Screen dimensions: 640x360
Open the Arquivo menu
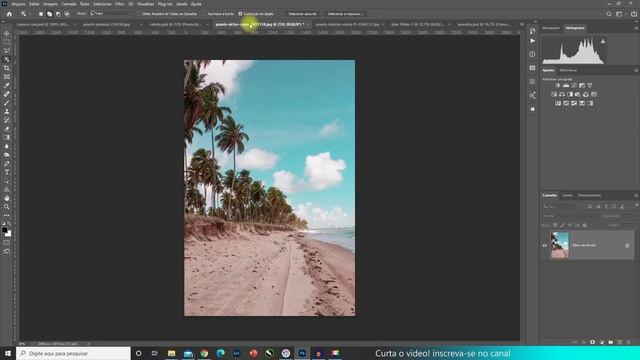[18, 4]
